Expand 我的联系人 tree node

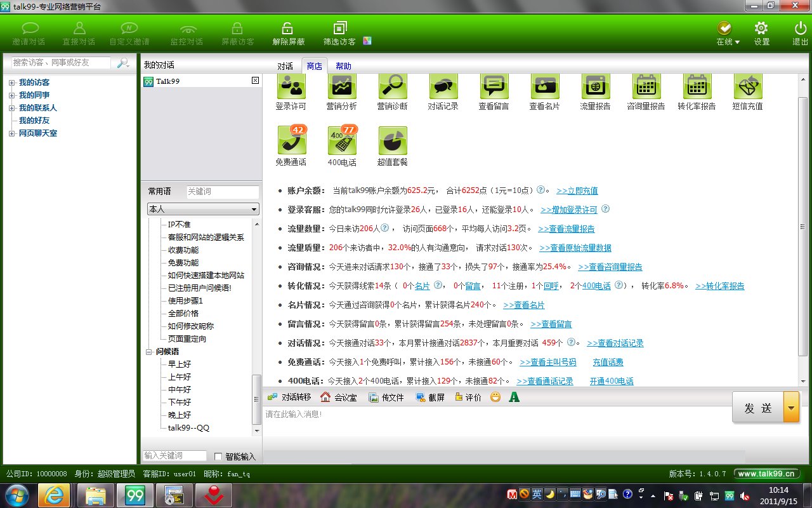click(x=12, y=108)
